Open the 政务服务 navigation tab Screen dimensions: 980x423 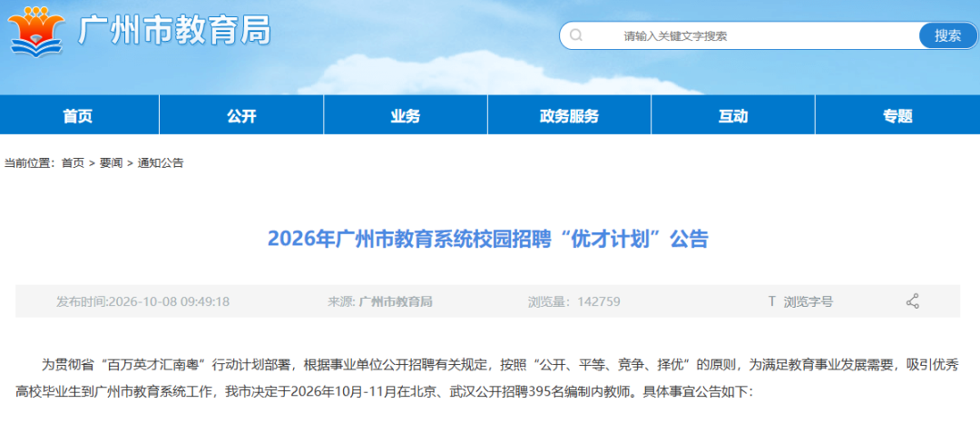569,115
